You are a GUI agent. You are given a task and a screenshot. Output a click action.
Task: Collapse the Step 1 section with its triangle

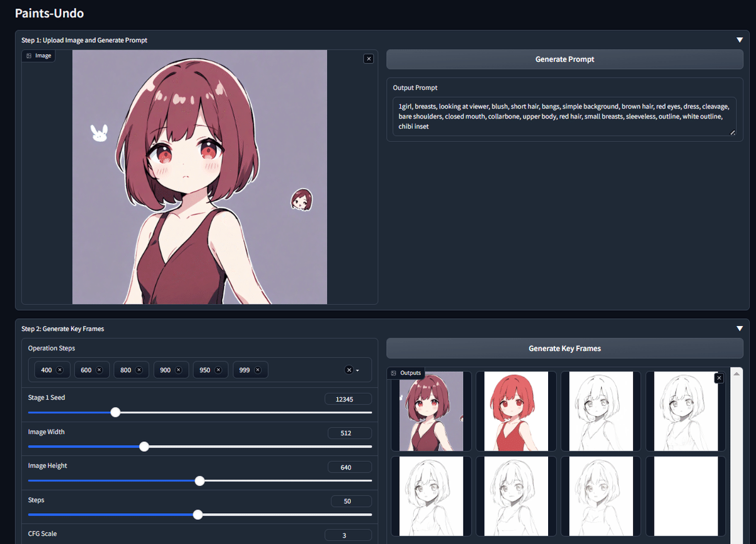pyautogui.click(x=740, y=39)
